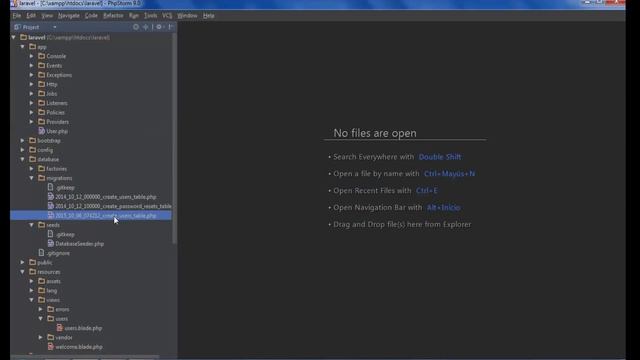Expand the Jobs folder
The width and height of the screenshot is (640, 360).
pyautogui.click(x=32, y=93)
